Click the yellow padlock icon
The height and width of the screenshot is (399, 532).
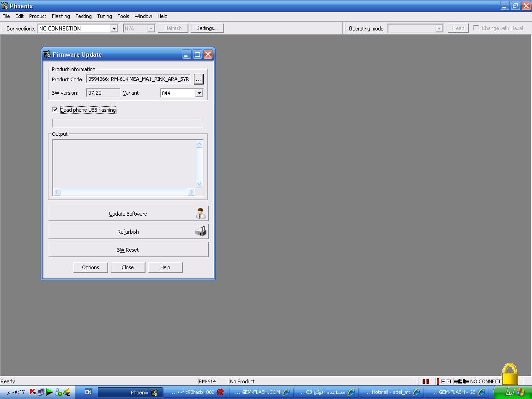pyautogui.click(x=510, y=375)
